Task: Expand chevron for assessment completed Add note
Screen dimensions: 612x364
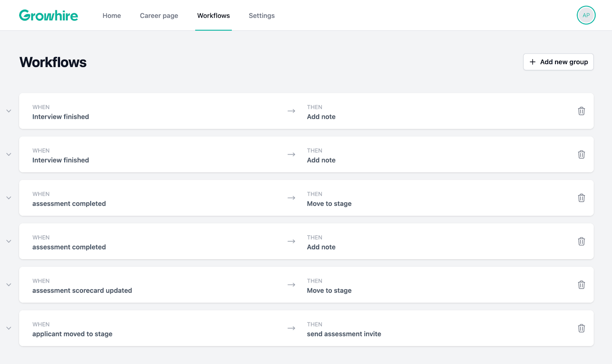Action: 9,241
